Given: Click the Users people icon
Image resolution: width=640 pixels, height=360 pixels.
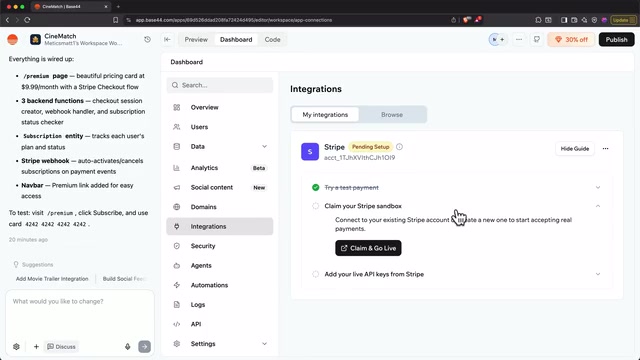Looking at the screenshot, I should tap(177, 127).
